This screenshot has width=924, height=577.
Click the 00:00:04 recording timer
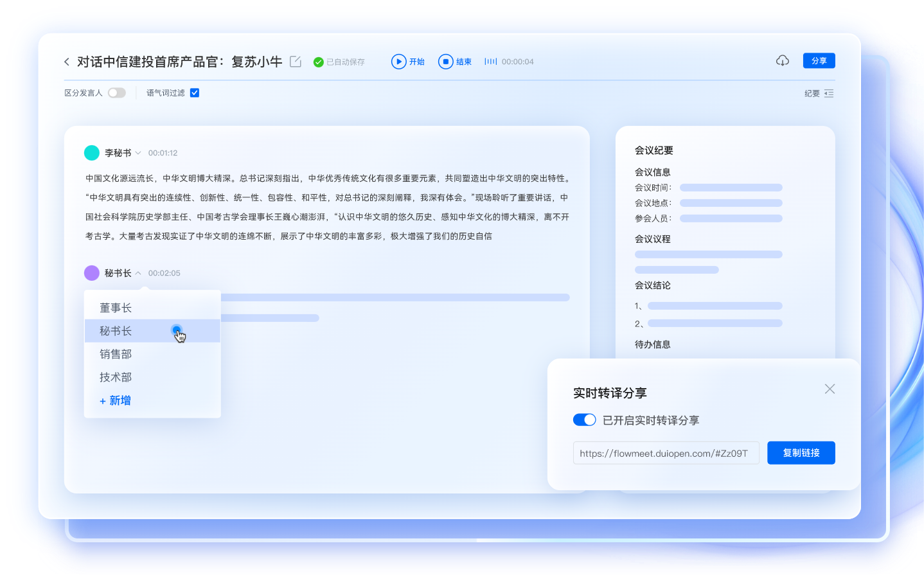click(518, 62)
